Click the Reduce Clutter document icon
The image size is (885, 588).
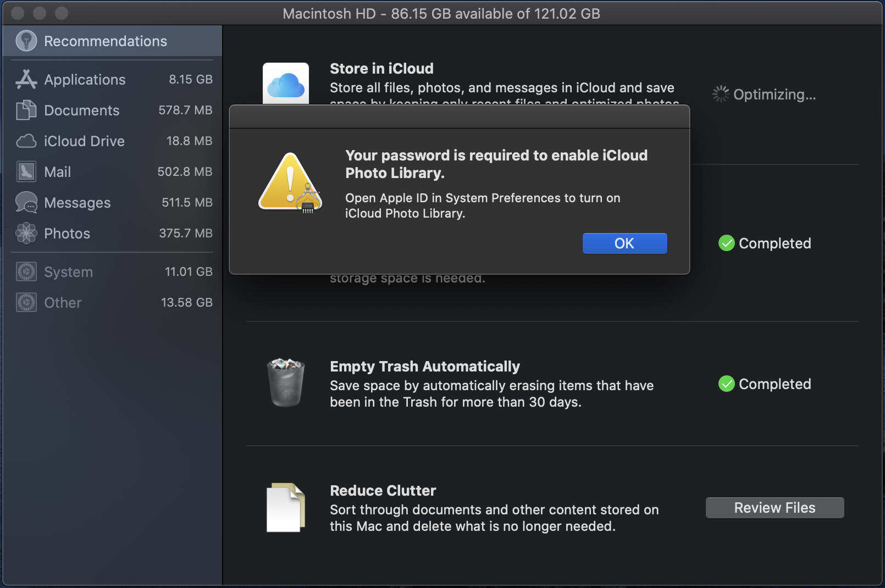[286, 508]
